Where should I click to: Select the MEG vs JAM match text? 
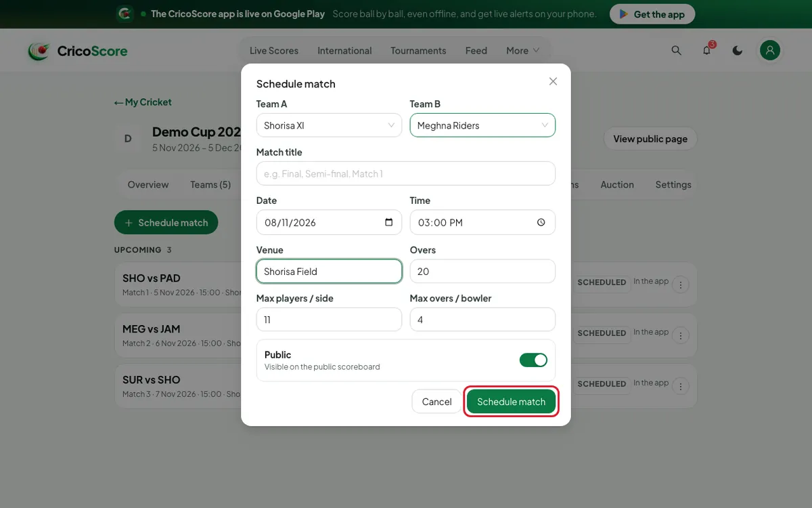coord(152,329)
